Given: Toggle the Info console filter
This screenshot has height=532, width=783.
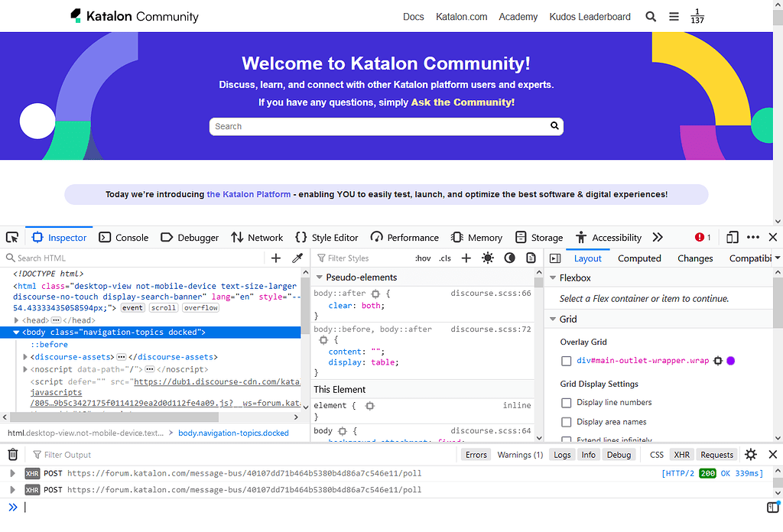Looking at the screenshot, I should 588,455.
